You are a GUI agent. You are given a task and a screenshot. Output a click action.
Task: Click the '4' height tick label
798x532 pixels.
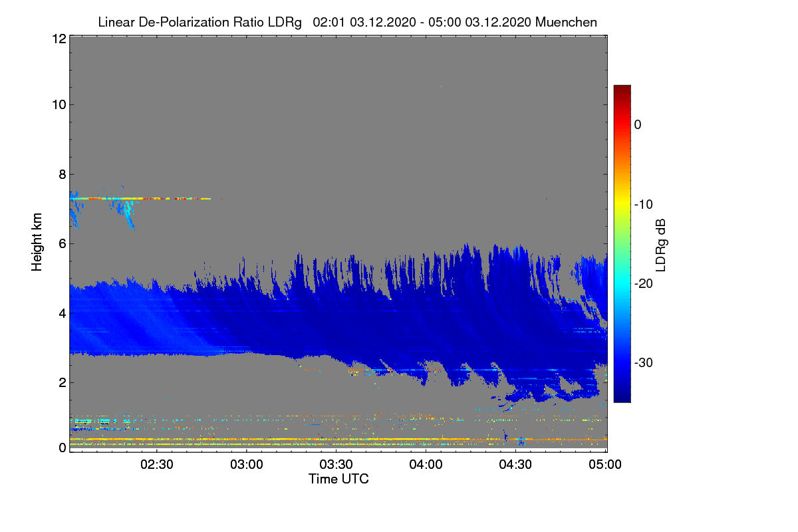(x=62, y=313)
